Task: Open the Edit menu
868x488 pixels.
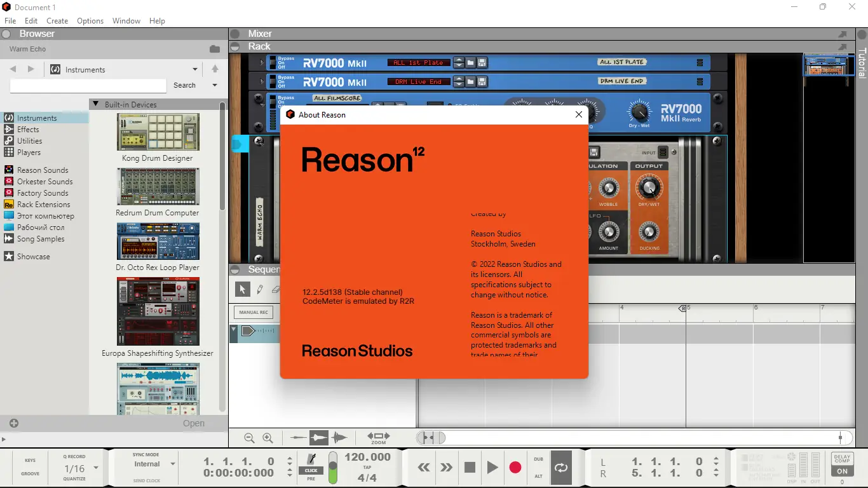Action: tap(31, 21)
